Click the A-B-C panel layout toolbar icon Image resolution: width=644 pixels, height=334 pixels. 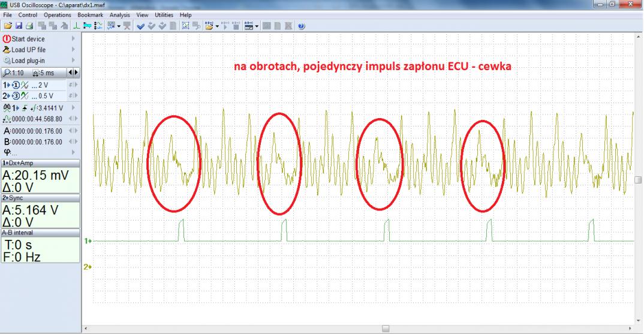[x=249, y=26]
